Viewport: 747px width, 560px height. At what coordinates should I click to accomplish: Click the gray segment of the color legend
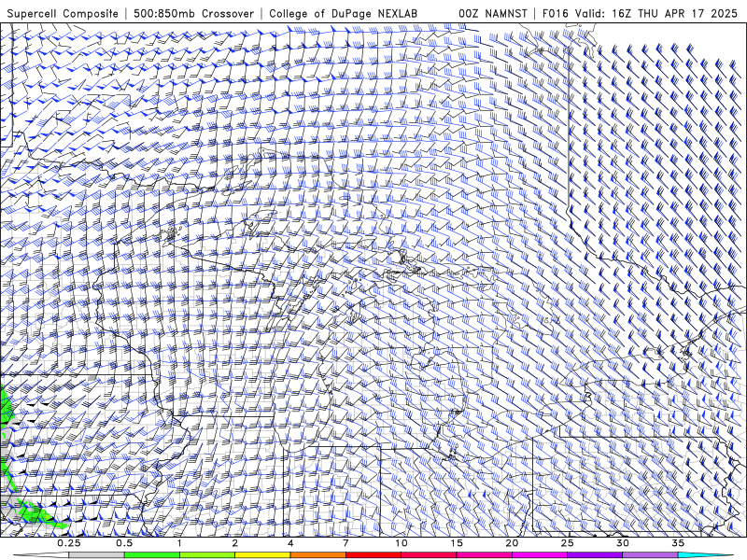pyautogui.click(x=96, y=555)
